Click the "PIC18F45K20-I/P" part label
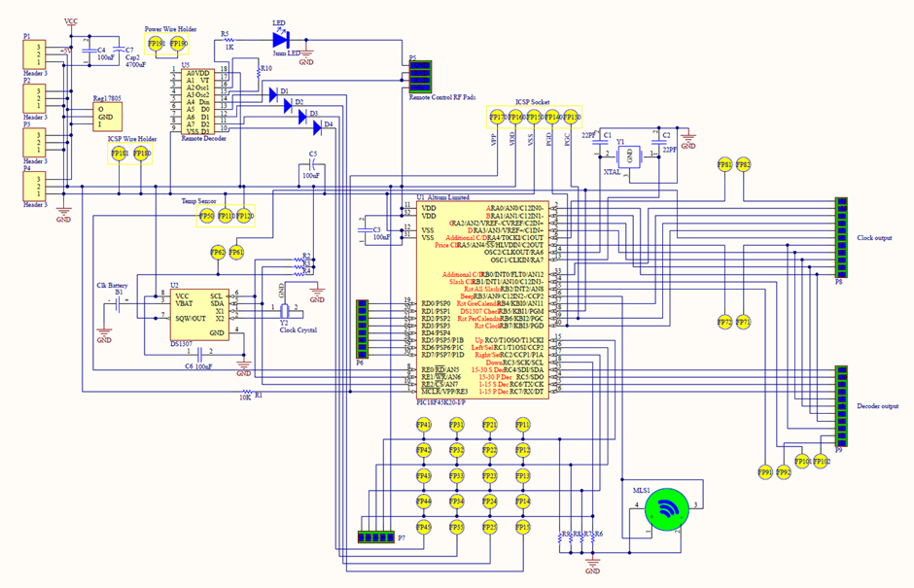This screenshot has height=588, width=914. tap(441, 402)
